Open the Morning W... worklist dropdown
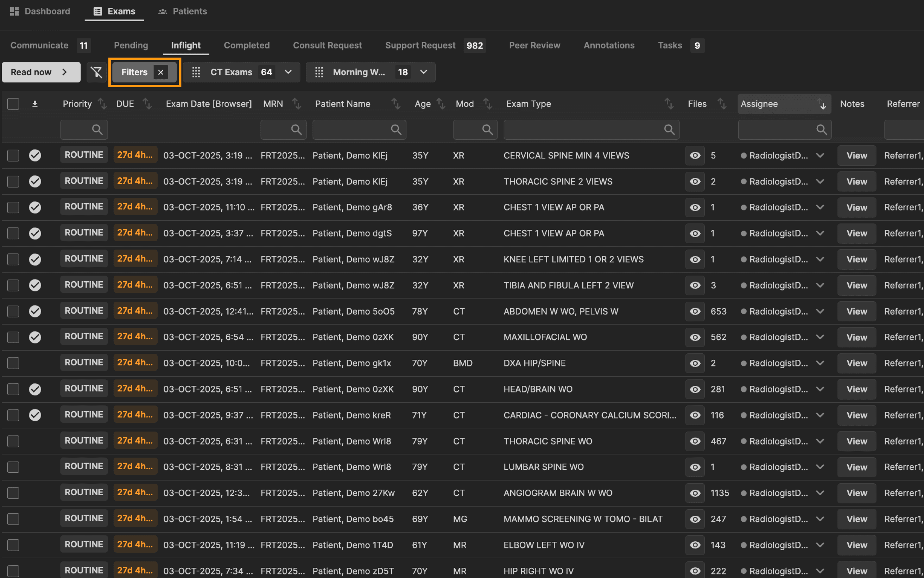Screen dimensions: 924x578 point(423,72)
